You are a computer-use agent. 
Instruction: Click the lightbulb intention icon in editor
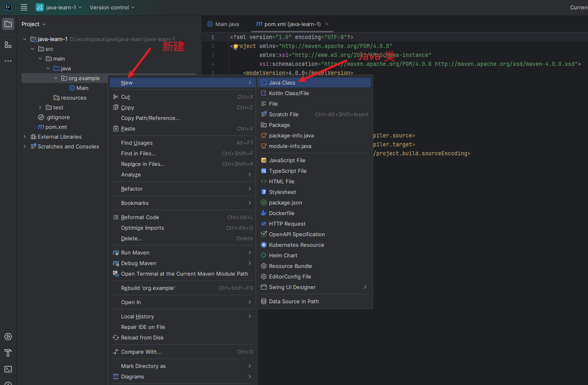point(235,46)
